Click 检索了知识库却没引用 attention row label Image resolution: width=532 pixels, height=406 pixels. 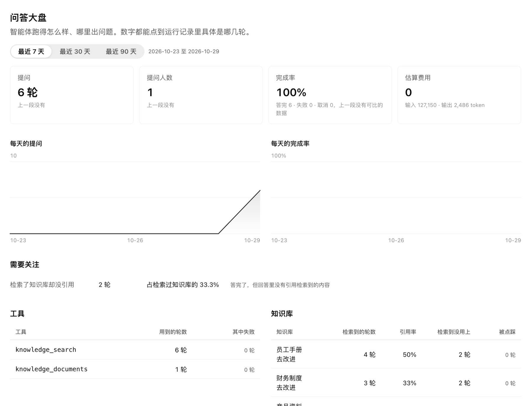(42, 285)
